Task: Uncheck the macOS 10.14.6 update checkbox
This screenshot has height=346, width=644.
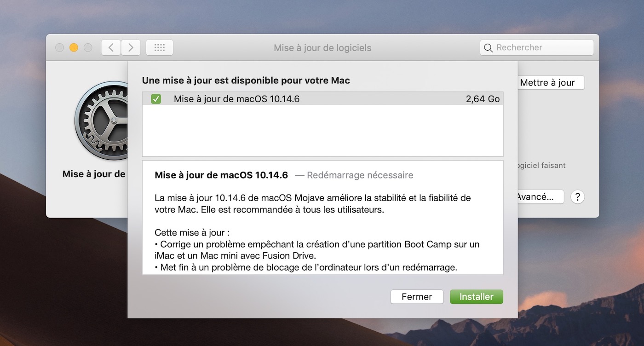Action: 156,99
